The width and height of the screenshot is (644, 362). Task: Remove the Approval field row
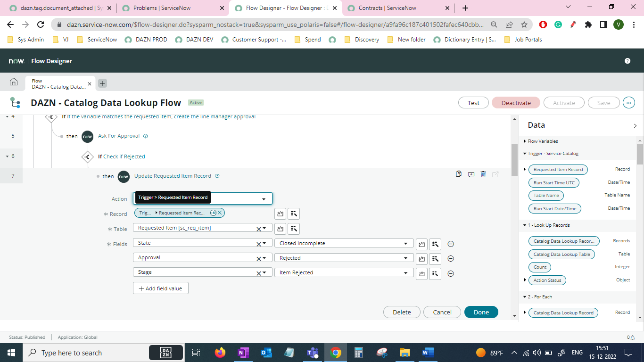(451, 259)
